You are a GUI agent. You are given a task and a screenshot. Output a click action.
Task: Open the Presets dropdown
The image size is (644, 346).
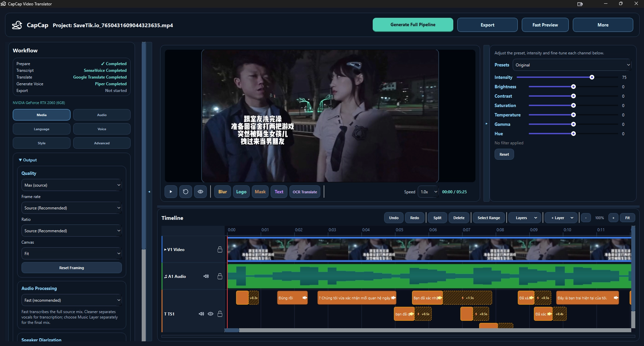tap(572, 65)
